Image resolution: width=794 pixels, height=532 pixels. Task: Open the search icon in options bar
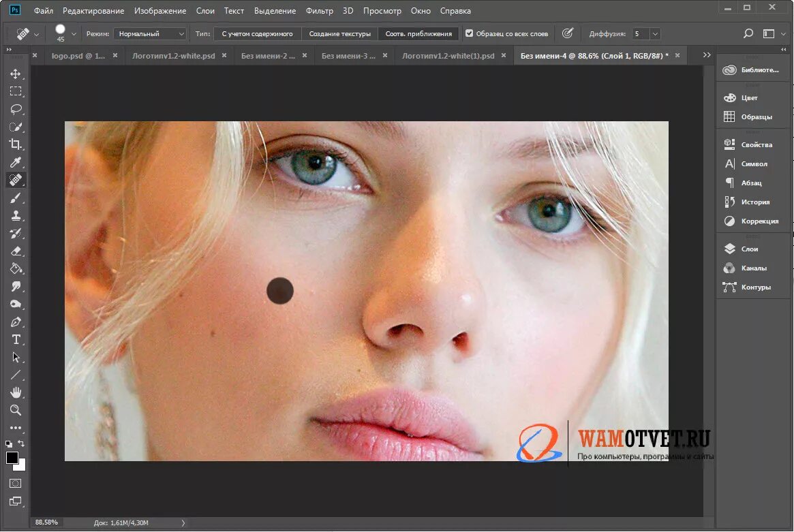click(x=748, y=33)
